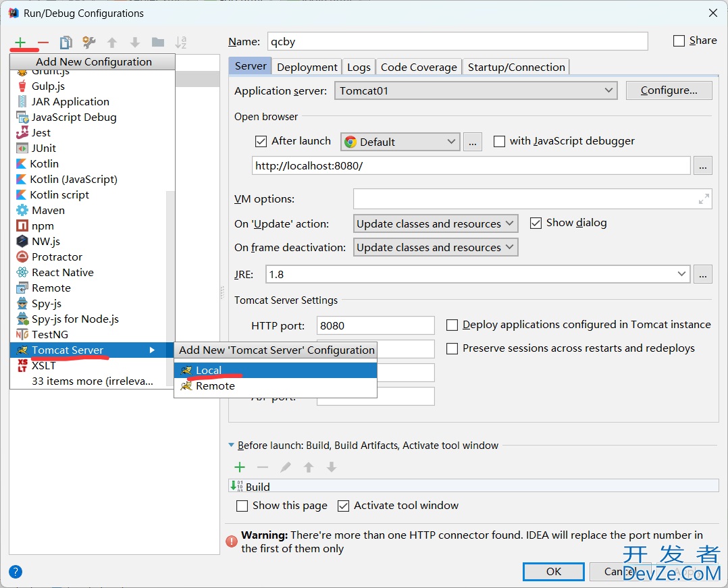
Task: Click the VM options input field
Action: click(533, 199)
